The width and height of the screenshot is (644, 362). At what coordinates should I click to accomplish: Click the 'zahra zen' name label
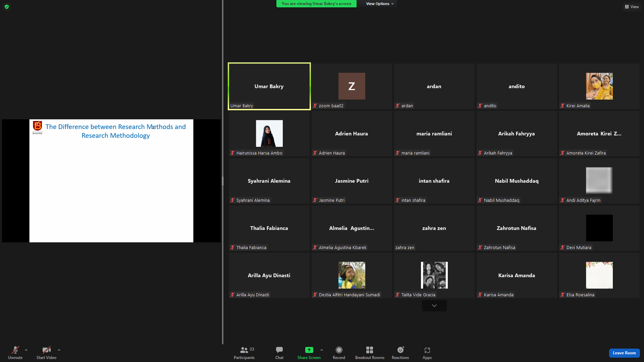(x=405, y=248)
